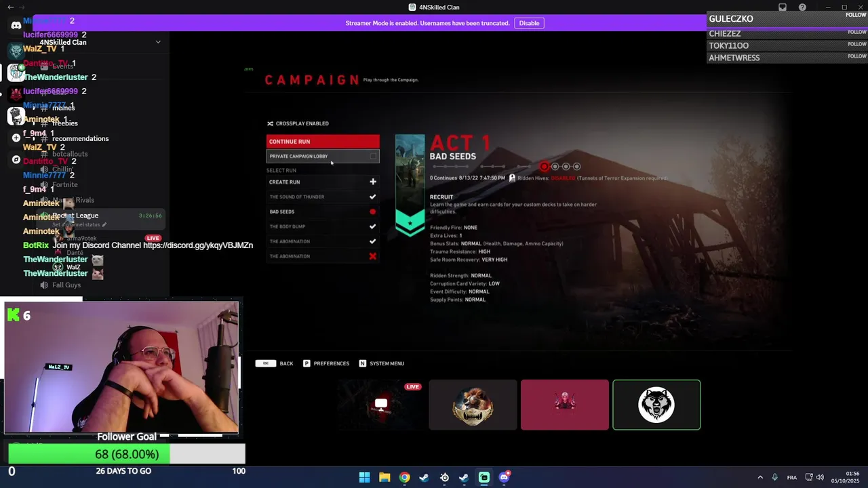
Task: Toggle Private Campaign Lobby checkbox
Action: 373,157
